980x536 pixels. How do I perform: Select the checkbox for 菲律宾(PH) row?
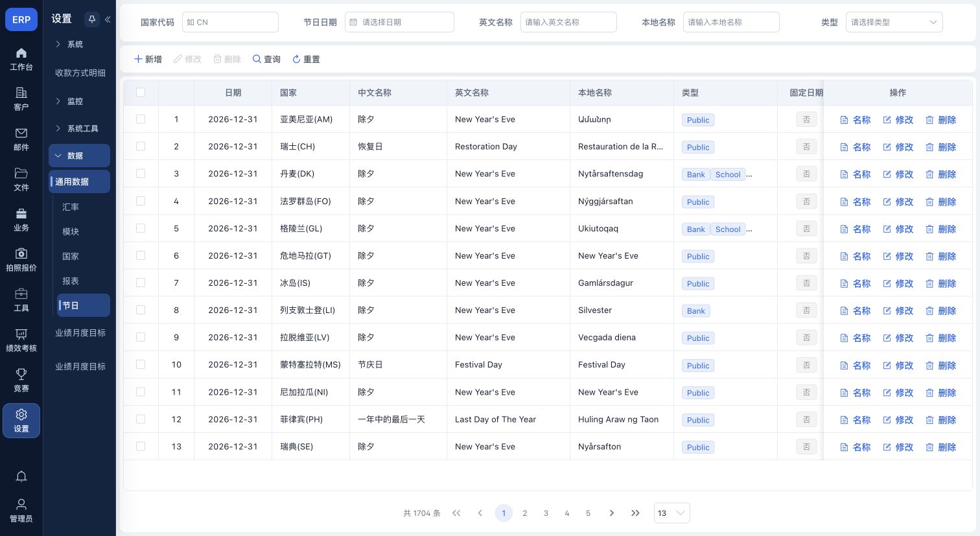[x=141, y=419]
